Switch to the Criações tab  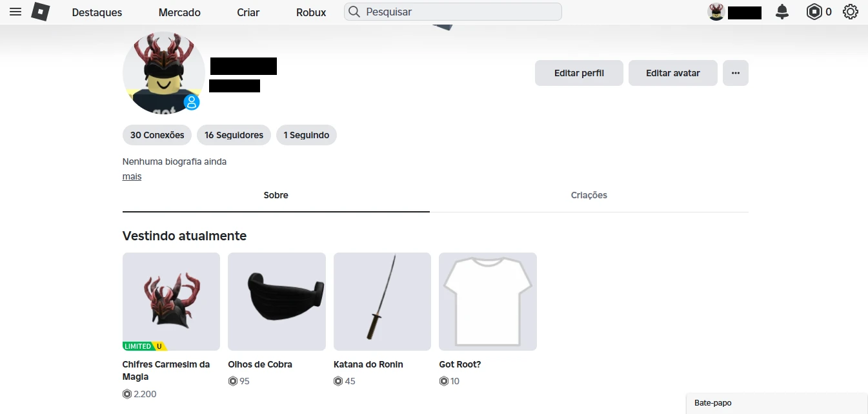tap(589, 195)
